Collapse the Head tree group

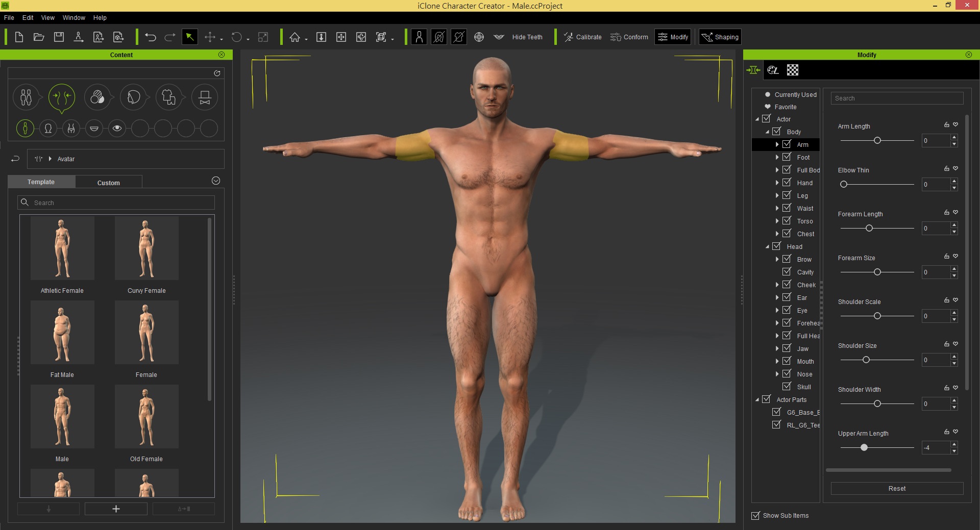(x=767, y=246)
